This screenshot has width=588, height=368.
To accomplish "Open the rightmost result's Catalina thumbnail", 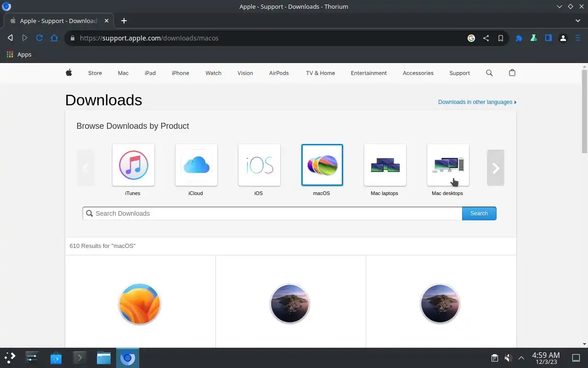I will [440, 304].
